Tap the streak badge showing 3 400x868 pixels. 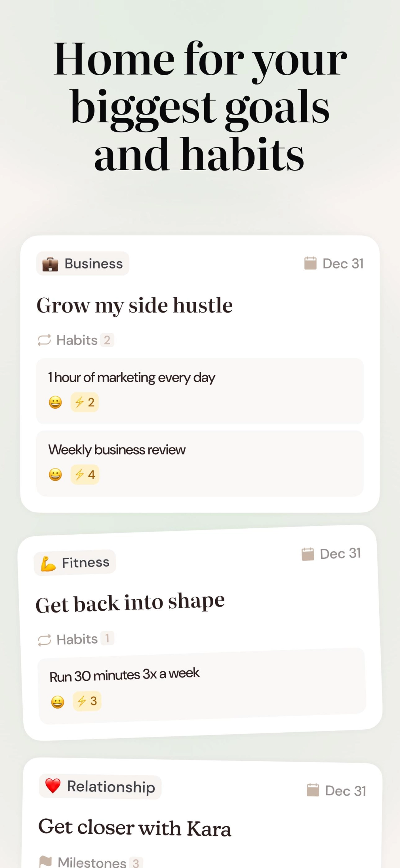point(87,701)
